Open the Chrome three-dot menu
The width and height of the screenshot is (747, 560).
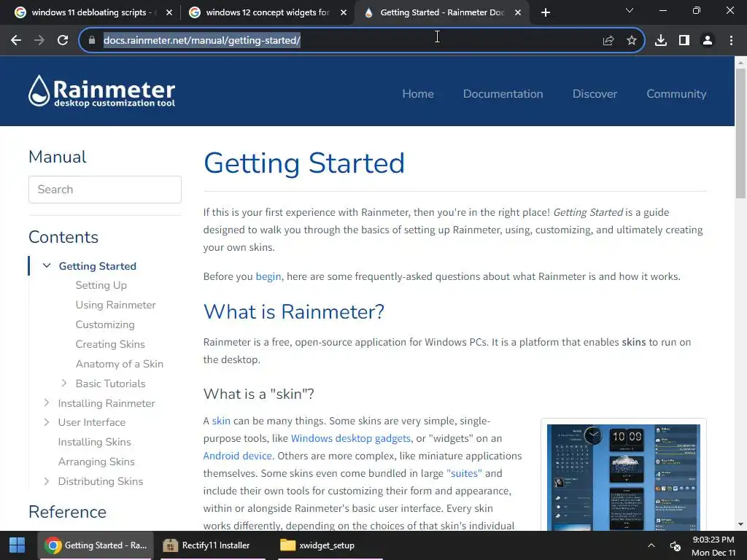point(731,41)
